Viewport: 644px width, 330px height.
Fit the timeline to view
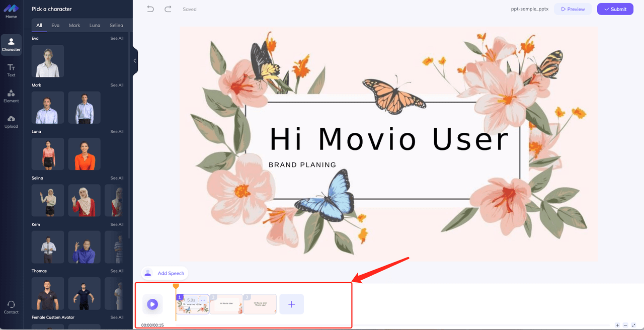(634, 325)
